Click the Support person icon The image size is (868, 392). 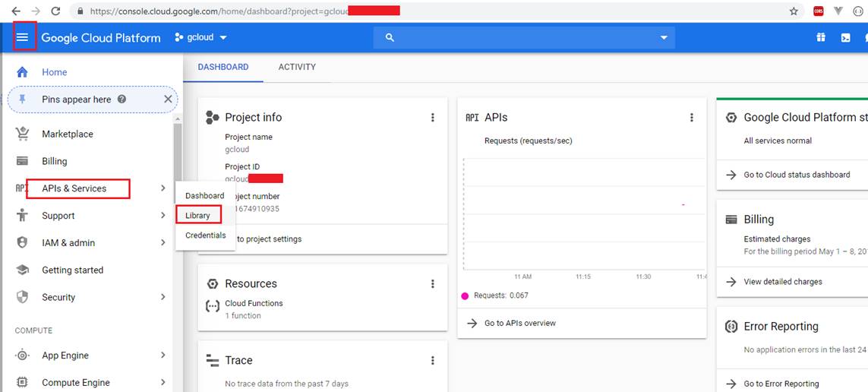point(22,216)
